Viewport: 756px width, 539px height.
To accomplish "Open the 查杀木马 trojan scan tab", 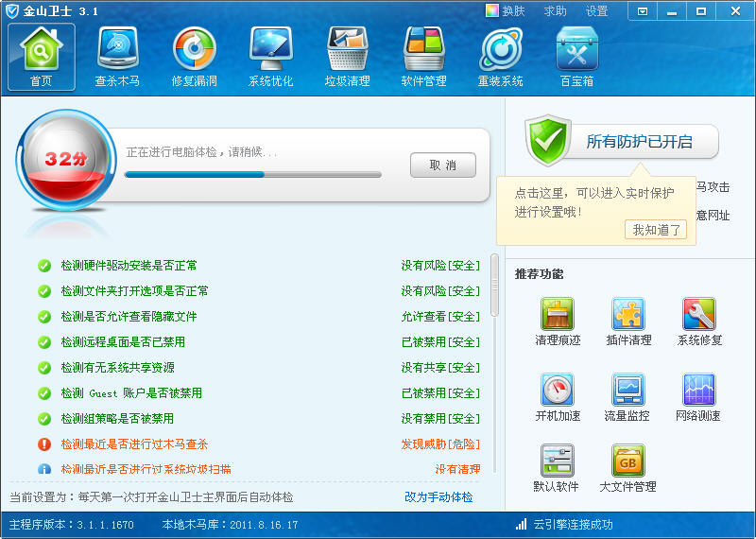I will tap(117, 57).
